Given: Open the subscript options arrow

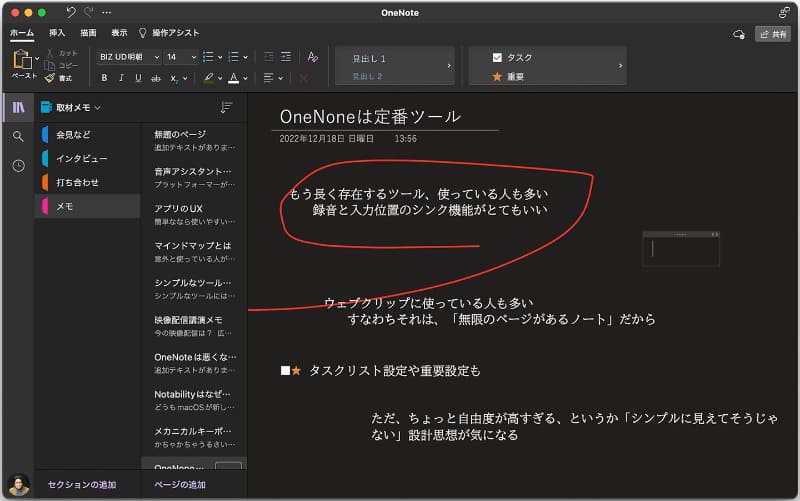Looking at the screenshot, I should click(185, 79).
